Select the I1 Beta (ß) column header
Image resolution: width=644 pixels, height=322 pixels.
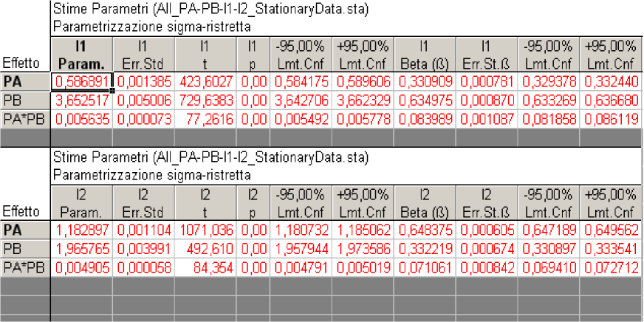click(425, 55)
